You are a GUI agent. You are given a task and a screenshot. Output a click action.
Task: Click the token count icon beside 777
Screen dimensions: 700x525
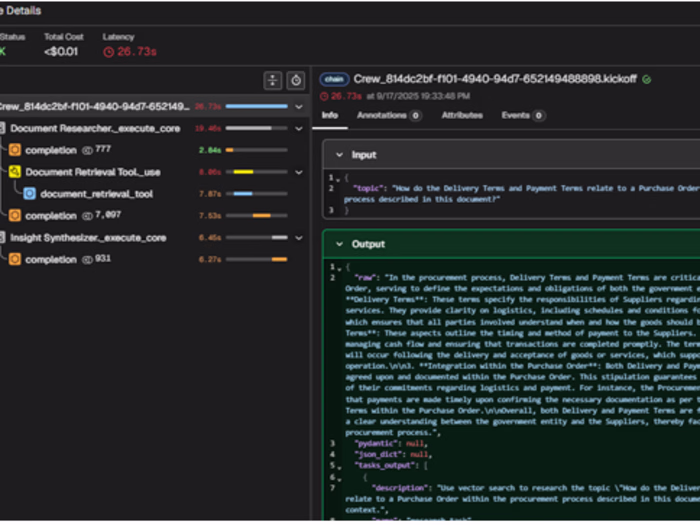[x=87, y=150]
